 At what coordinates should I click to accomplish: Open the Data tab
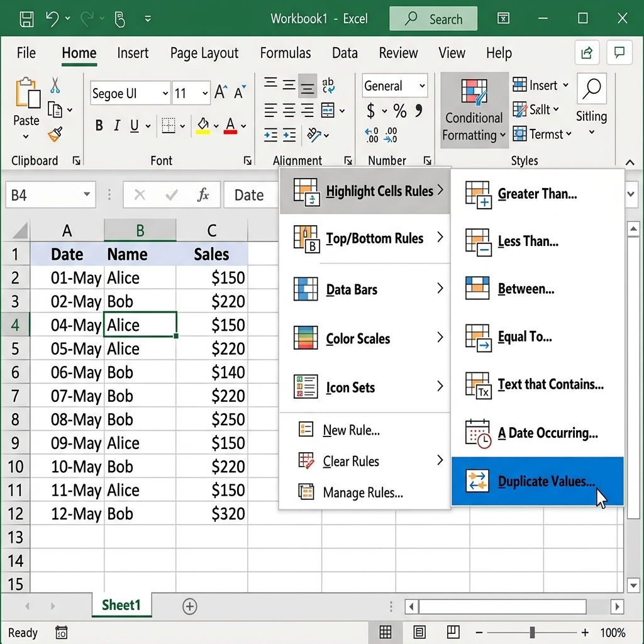(345, 53)
